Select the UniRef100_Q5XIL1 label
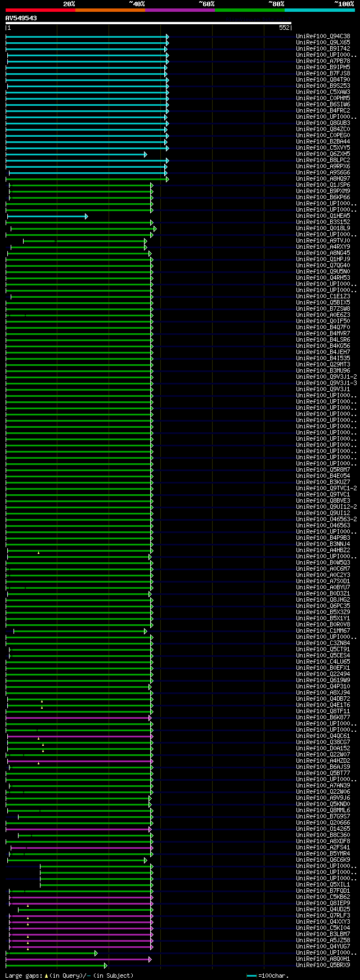Image resolution: width=360 pixels, height=980 pixels. coord(323,885)
